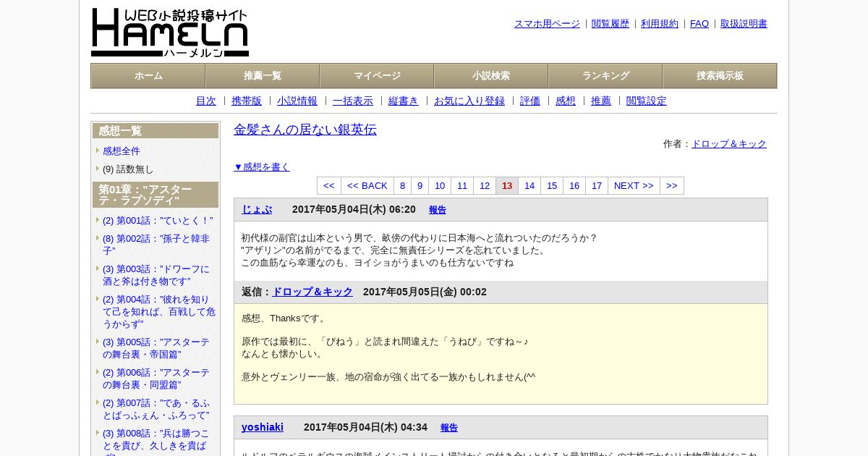This screenshot has width=868, height=456.
Task: Click the NEXT >> pagination button
Action: tap(634, 186)
